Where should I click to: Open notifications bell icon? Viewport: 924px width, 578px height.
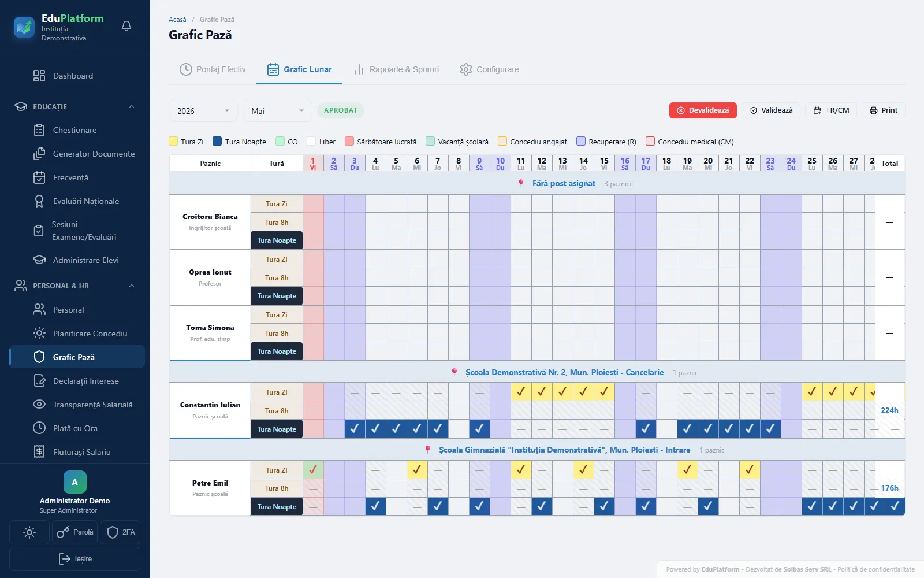pos(126,26)
